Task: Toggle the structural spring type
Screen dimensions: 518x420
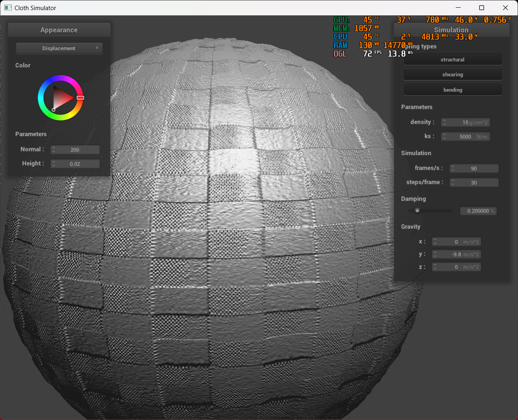Action: pos(453,59)
